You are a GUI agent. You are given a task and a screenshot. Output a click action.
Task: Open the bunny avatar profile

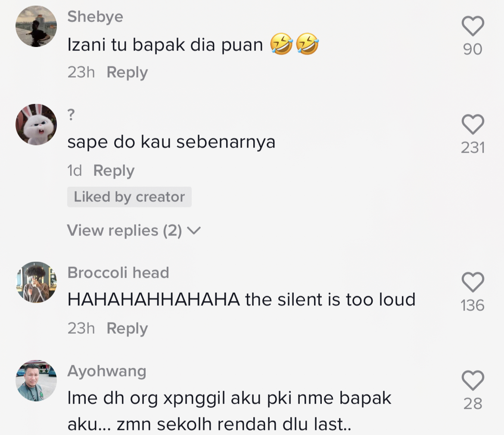[x=36, y=125]
